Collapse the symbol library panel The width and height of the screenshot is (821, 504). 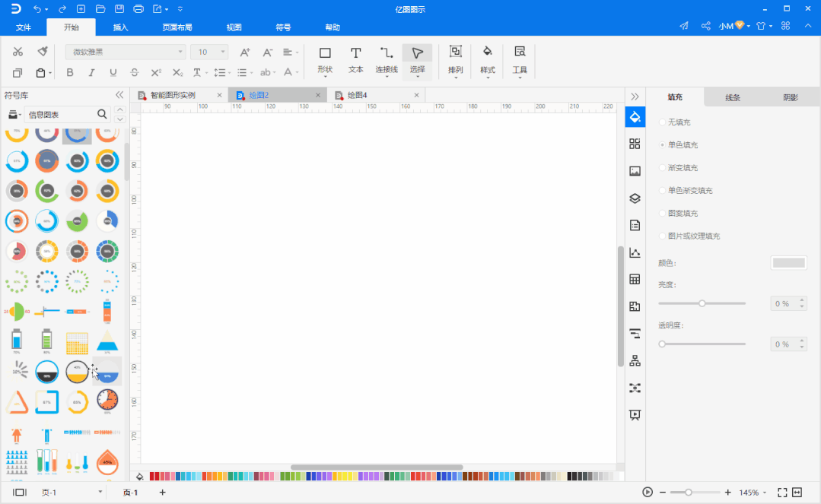click(x=119, y=95)
